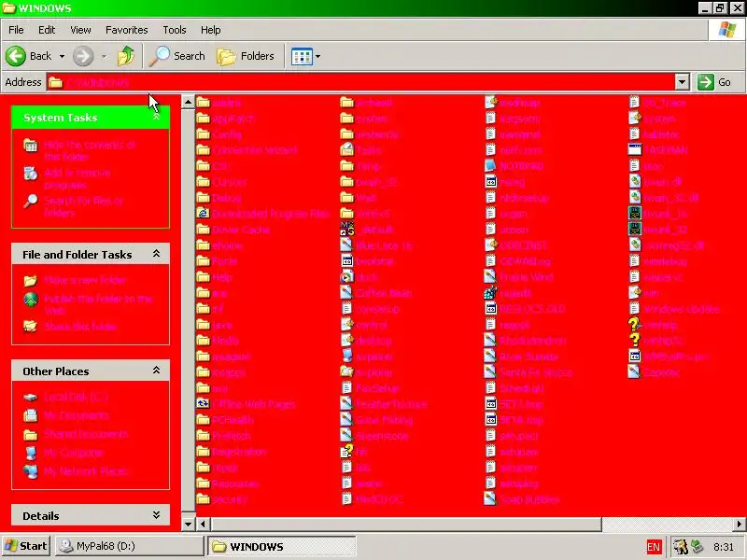The image size is (747, 560).
Task: Click the WINDOWS taskbar button
Action: 281,546
